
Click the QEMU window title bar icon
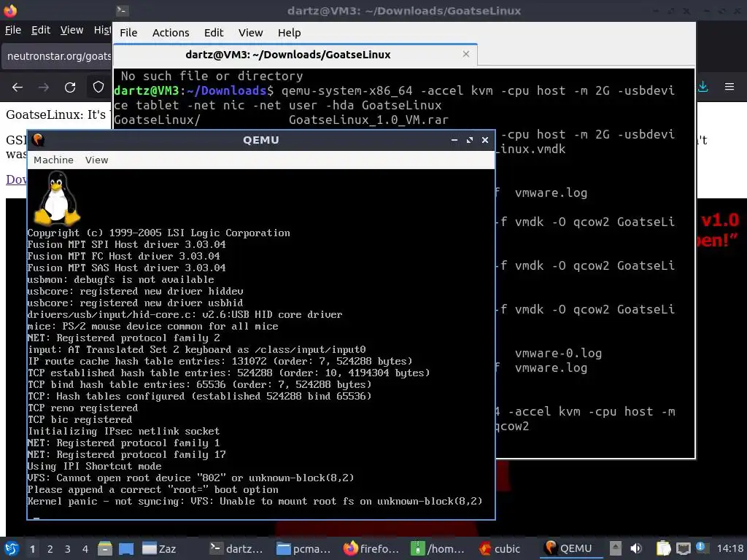click(x=38, y=140)
